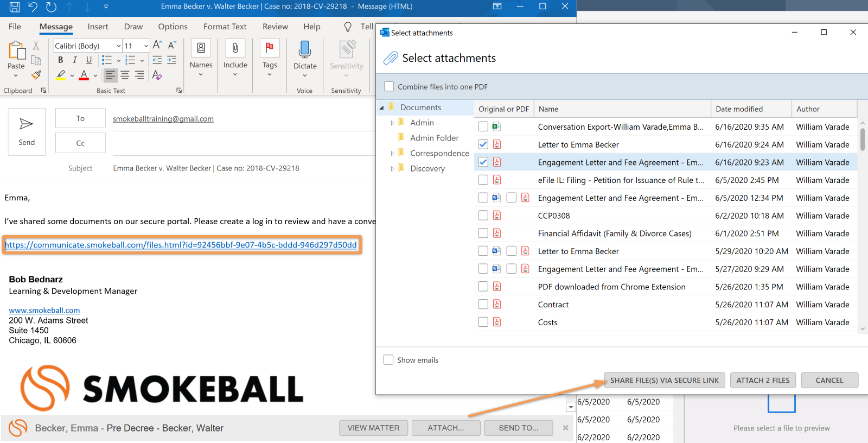Open the File menu
This screenshot has height=443, width=868.
(15, 27)
